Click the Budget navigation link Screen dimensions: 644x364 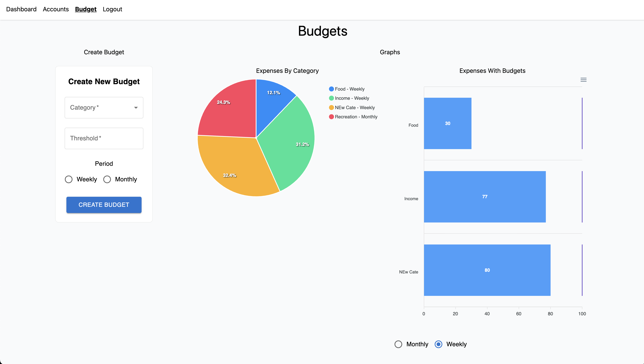click(x=85, y=9)
